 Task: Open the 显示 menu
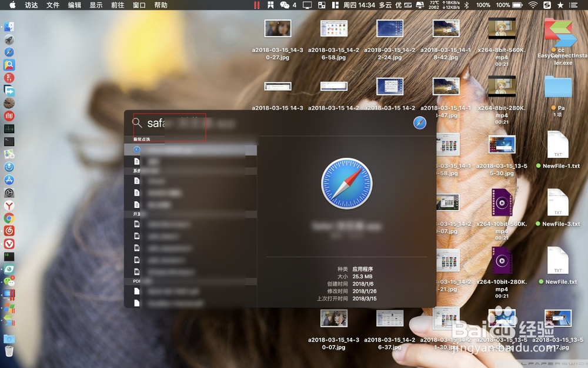pos(96,5)
